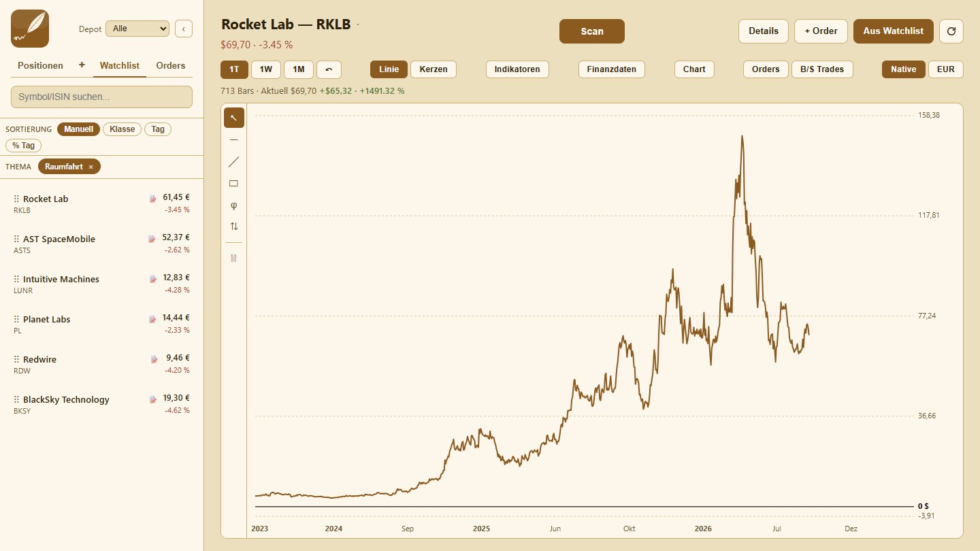Click the note icon on BlackSky Technology row

click(x=152, y=399)
